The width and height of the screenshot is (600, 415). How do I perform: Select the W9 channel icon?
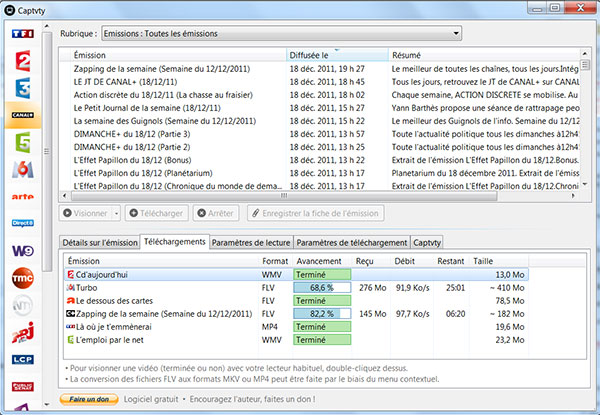(x=23, y=251)
